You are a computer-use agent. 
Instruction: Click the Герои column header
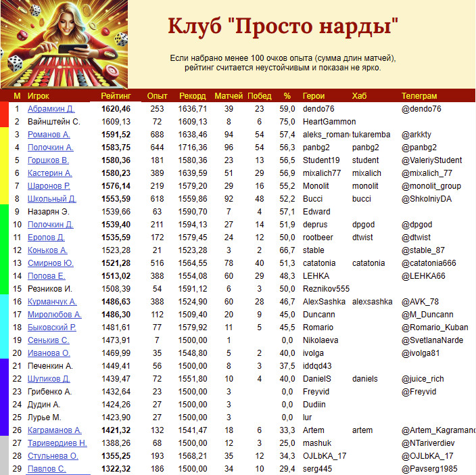tap(314, 96)
